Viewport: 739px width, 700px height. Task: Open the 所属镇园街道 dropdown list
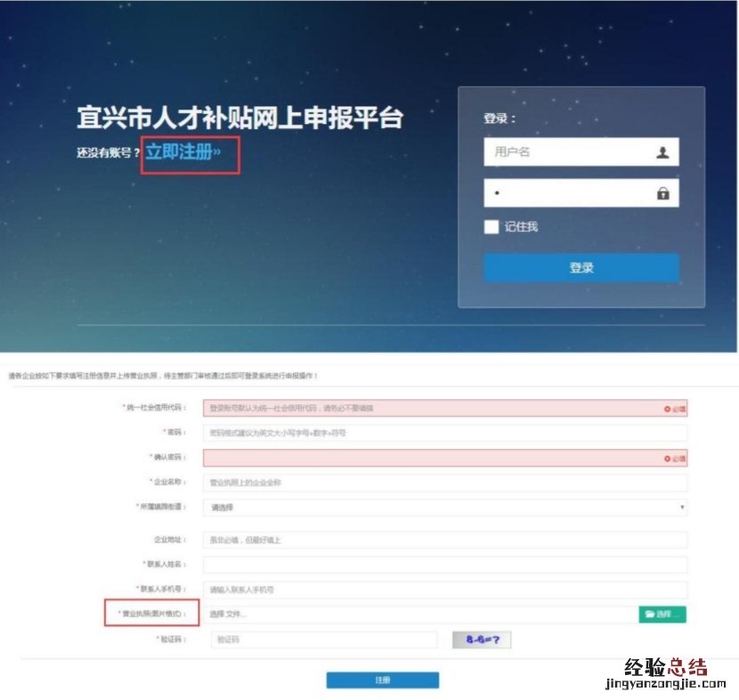pyautogui.click(x=445, y=508)
